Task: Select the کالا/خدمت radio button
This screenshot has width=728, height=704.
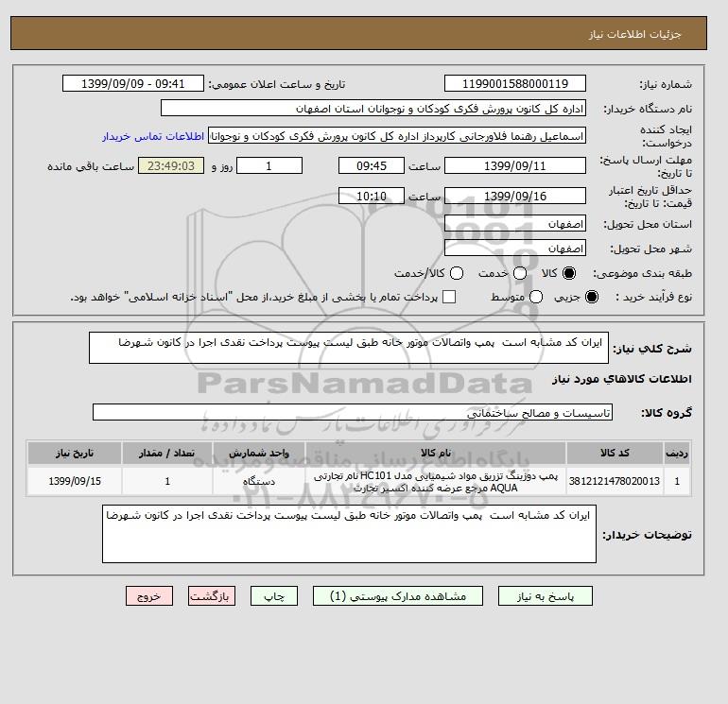Action: coord(457,273)
